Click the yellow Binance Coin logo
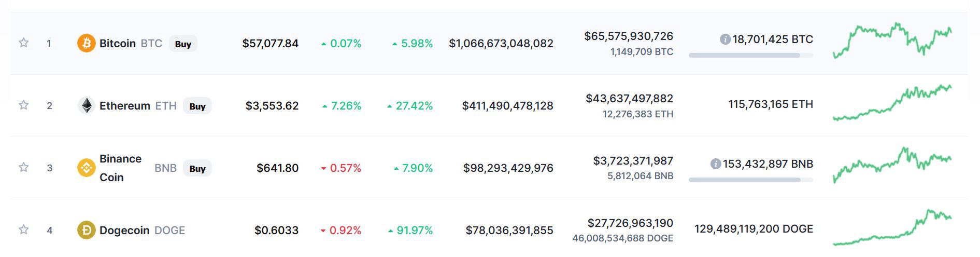 (86, 168)
